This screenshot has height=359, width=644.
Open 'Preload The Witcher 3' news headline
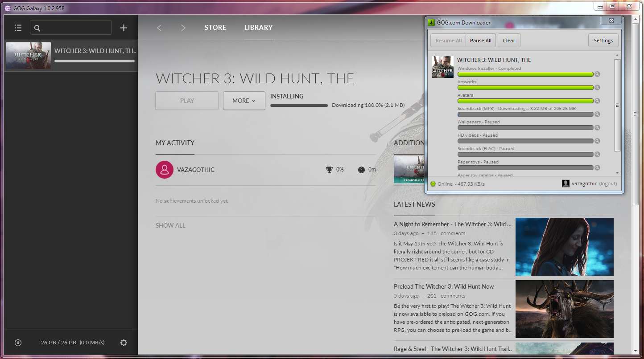pos(444,286)
